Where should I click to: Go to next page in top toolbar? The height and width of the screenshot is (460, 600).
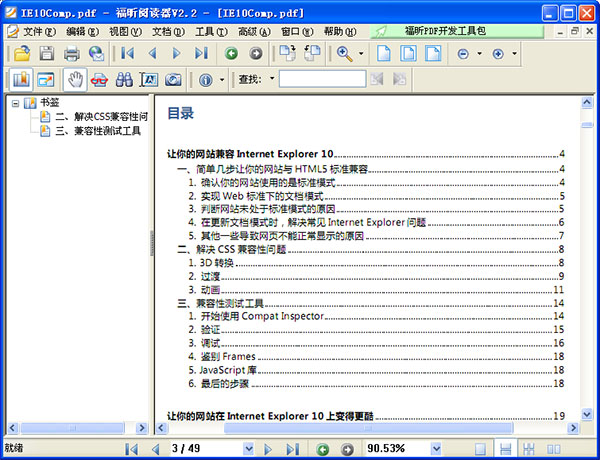176,53
